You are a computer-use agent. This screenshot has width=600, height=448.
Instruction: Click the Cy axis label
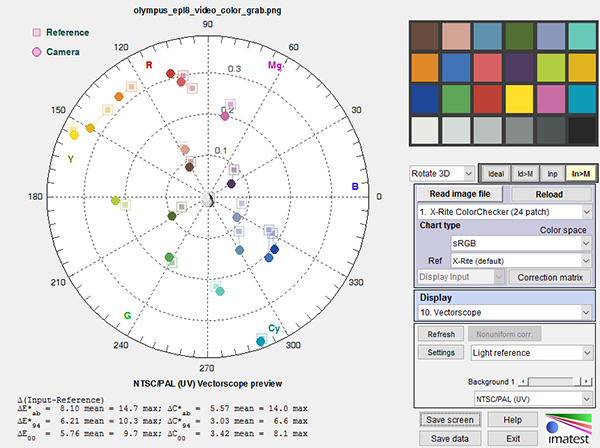point(274,329)
